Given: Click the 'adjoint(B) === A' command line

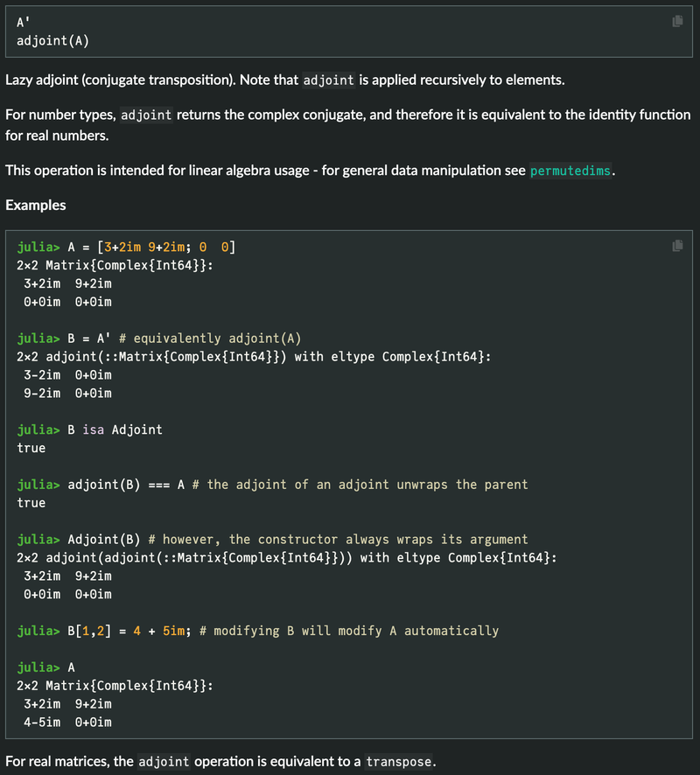Looking at the screenshot, I should 272,485.
